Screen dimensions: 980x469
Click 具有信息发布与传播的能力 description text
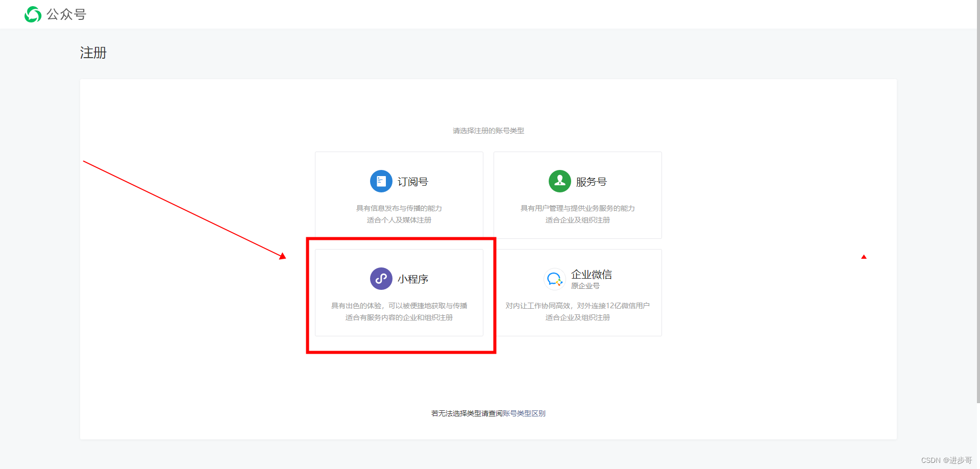point(399,208)
